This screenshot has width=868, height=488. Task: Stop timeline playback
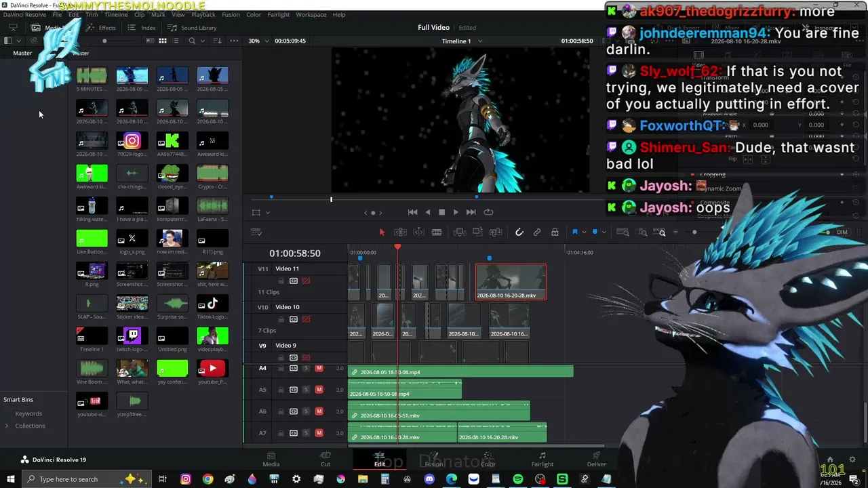click(x=441, y=212)
